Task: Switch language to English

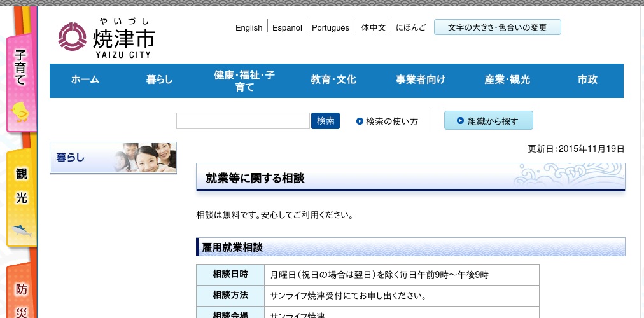Action: (249, 27)
